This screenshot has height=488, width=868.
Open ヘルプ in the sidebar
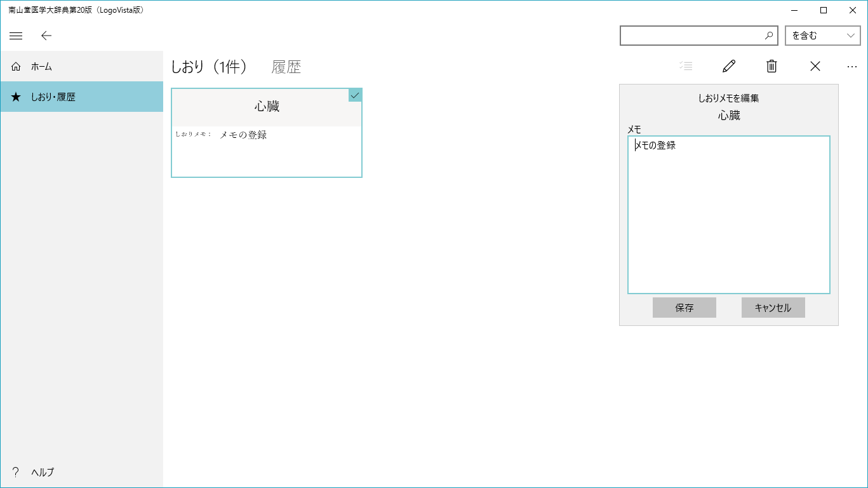coord(42,472)
